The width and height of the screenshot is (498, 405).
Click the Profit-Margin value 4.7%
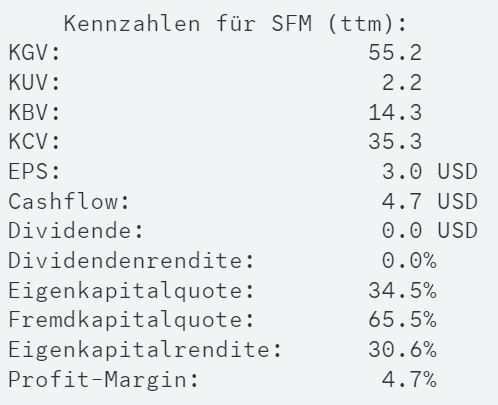(409, 379)
